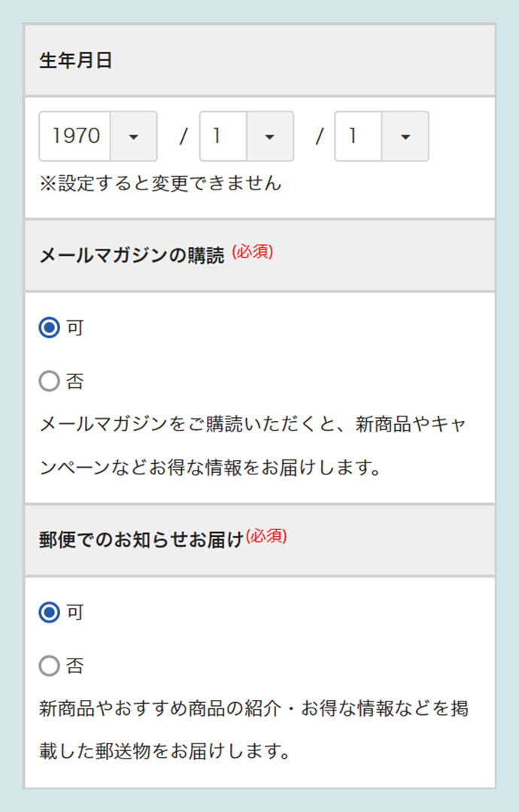Click the red 必須 mark beside 郵便でのお知らせお届け
This screenshot has height=812, width=519.
[x=266, y=536]
